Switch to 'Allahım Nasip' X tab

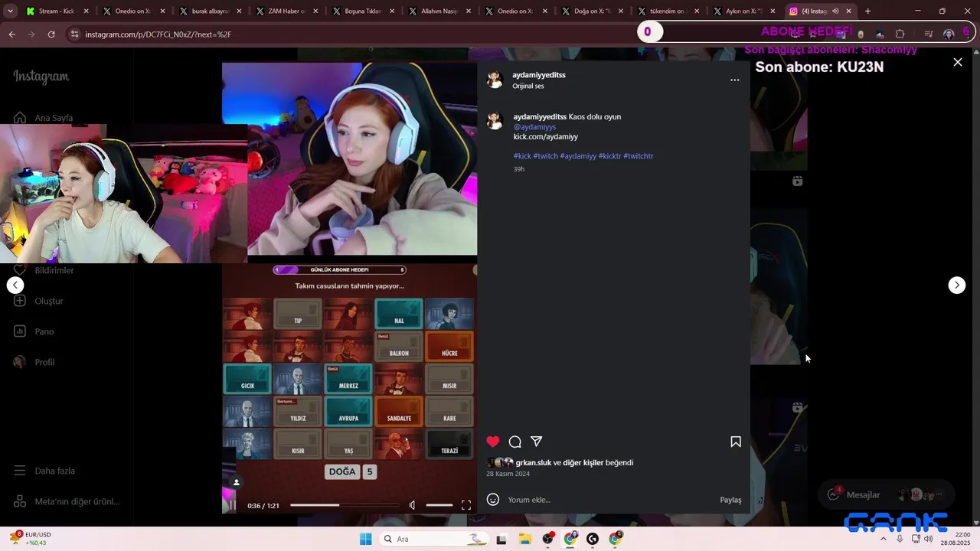coord(440,11)
